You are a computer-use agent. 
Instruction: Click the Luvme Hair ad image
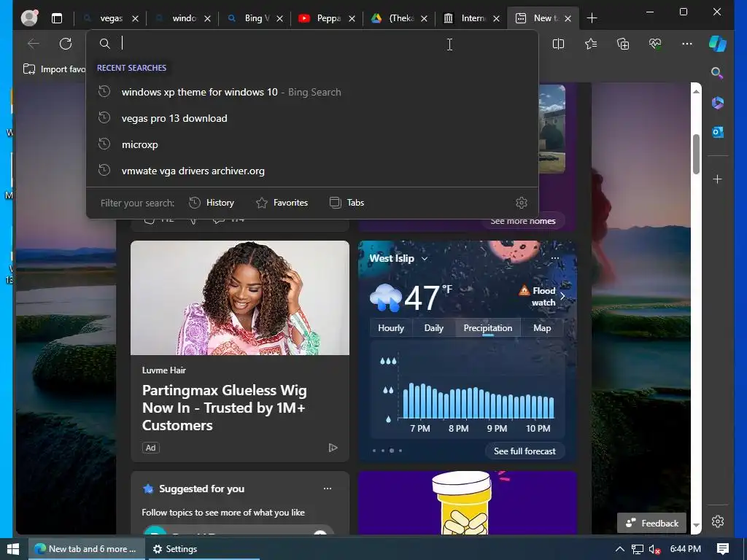pos(239,297)
